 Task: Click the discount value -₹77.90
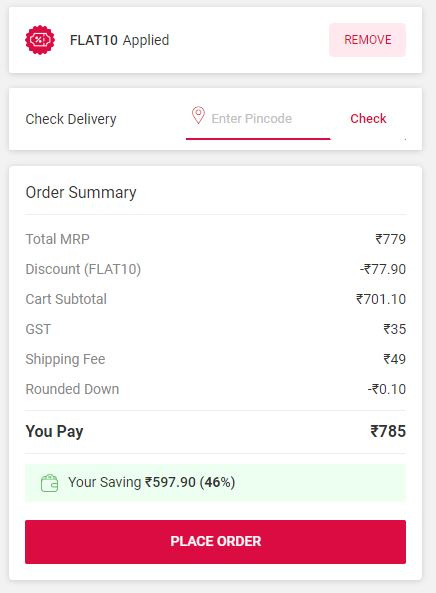tap(383, 269)
